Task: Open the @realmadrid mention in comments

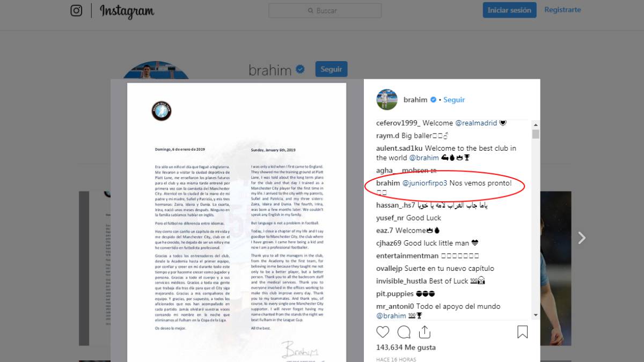Action: 476,123
